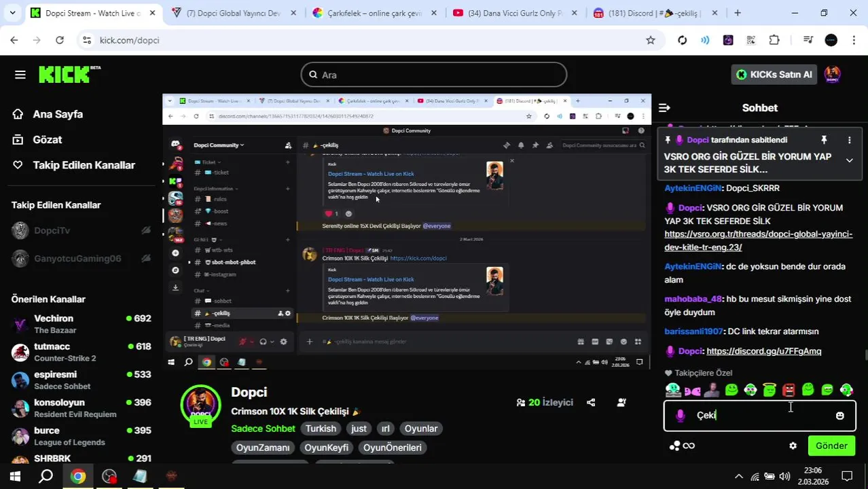Focus the Ara search field
This screenshot has width=868, height=489.
click(434, 75)
